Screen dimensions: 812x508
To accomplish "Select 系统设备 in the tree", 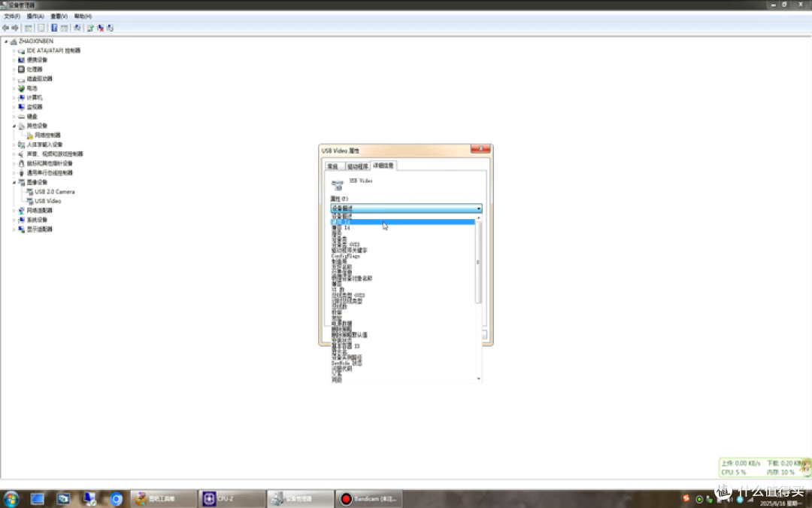I will [x=37, y=220].
